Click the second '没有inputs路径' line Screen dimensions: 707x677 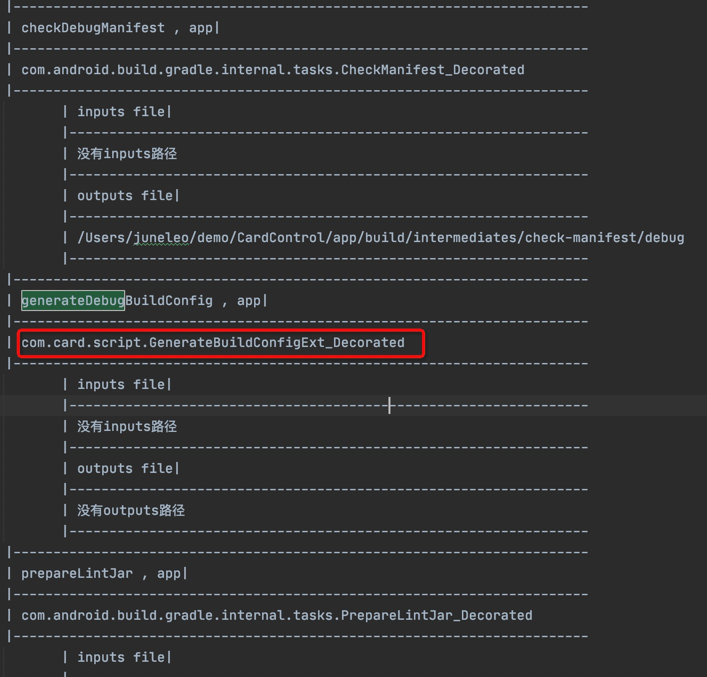pos(126,427)
